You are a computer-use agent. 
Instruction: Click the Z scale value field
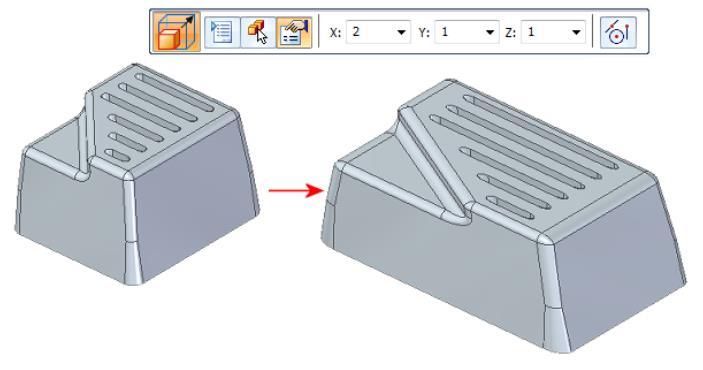(x=553, y=32)
